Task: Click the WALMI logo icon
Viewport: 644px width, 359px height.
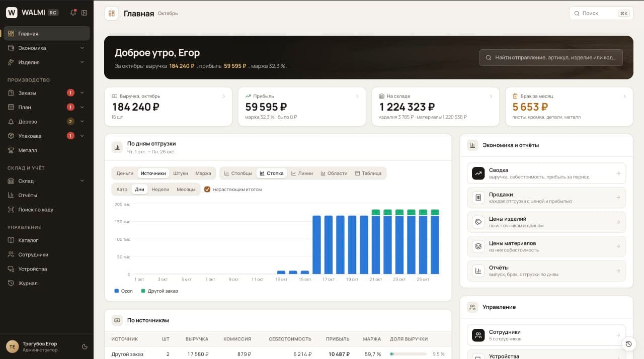Action: (x=12, y=13)
